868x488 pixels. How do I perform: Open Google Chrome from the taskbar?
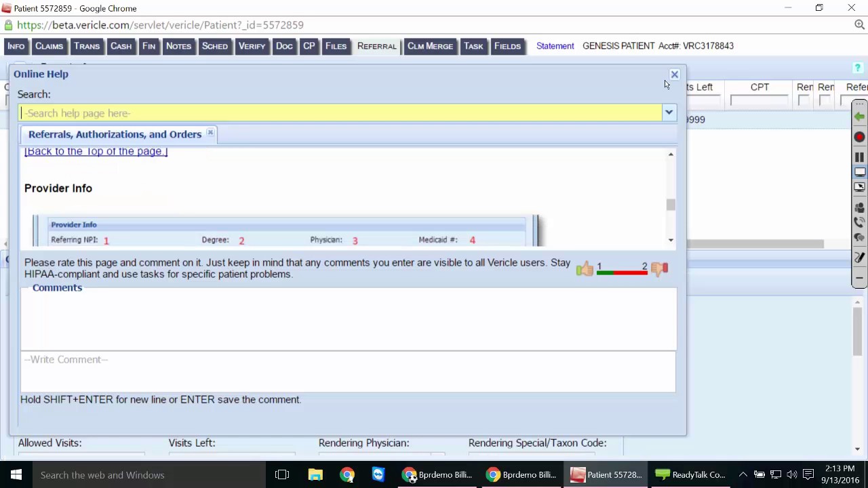tap(347, 475)
